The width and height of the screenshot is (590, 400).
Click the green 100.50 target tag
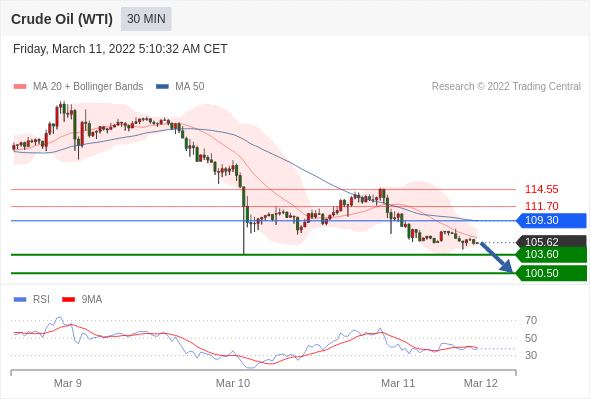[552, 273]
